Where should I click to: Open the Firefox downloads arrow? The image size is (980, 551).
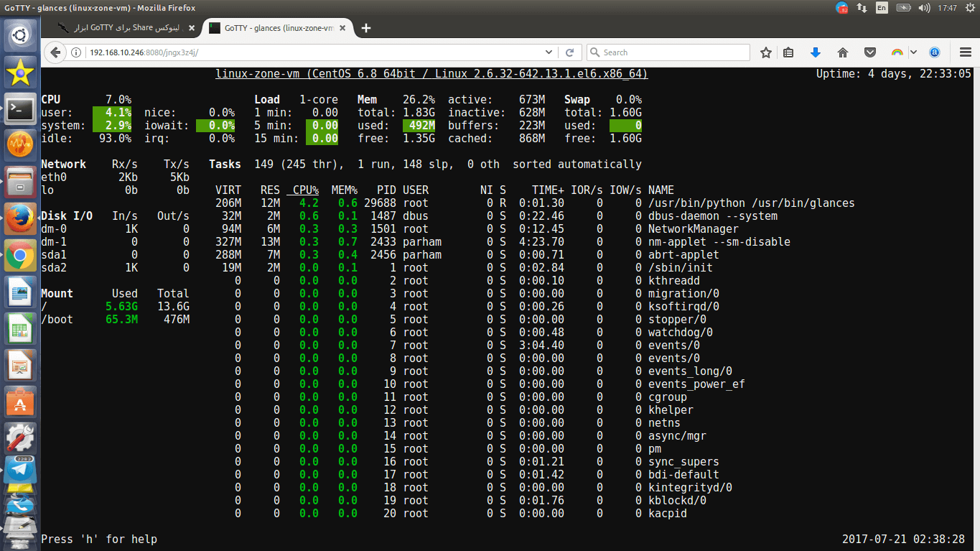pos(815,52)
